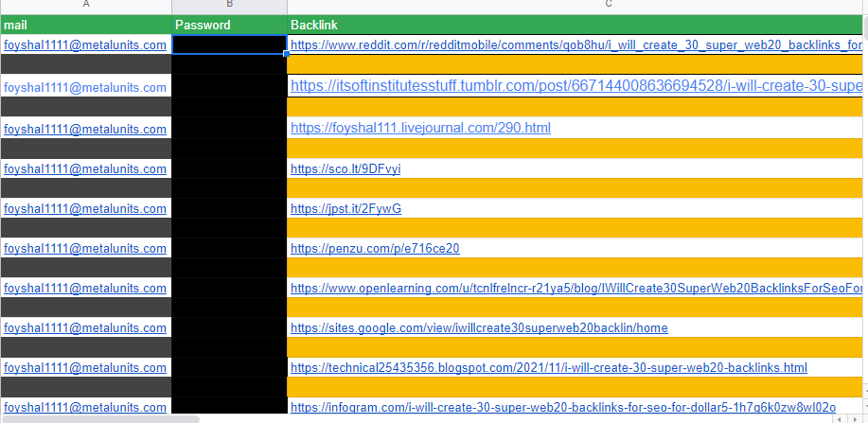Select column C header
868x423 pixels.
pos(576,6)
